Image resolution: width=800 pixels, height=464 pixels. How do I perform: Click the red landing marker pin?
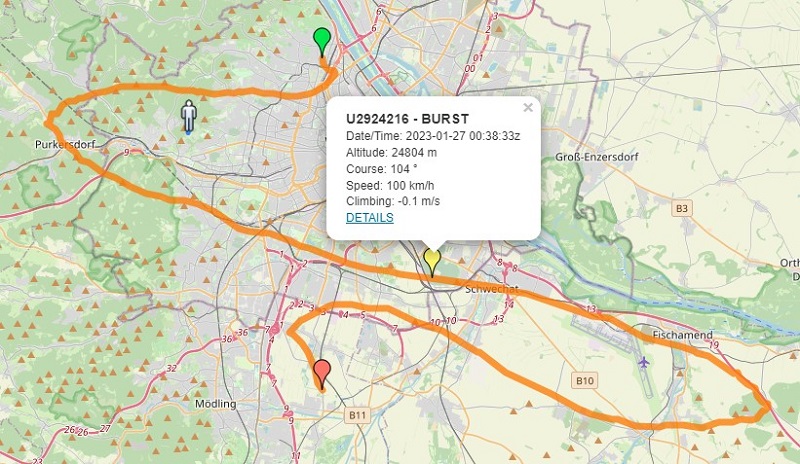[322, 374]
